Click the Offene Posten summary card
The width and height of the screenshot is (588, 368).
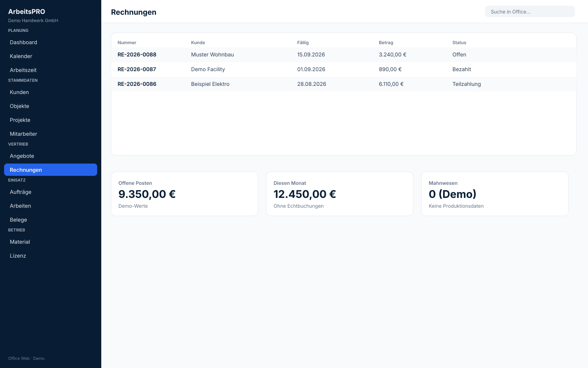[x=185, y=194]
